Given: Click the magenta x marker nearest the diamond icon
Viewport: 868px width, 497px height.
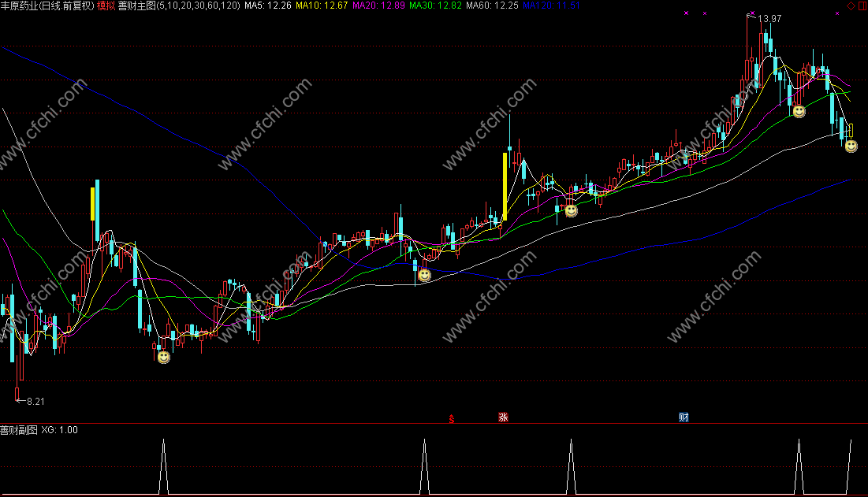Looking at the screenshot, I should coord(837,13).
